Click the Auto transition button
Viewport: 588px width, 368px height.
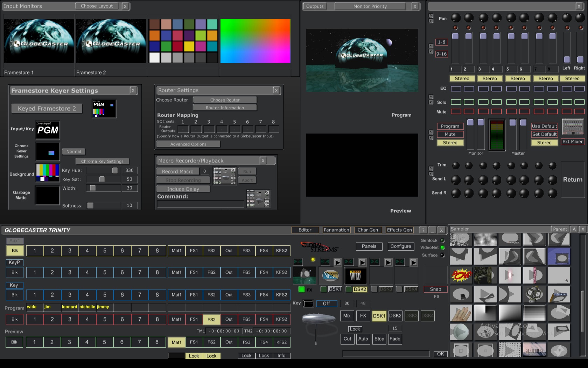tap(363, 339)
